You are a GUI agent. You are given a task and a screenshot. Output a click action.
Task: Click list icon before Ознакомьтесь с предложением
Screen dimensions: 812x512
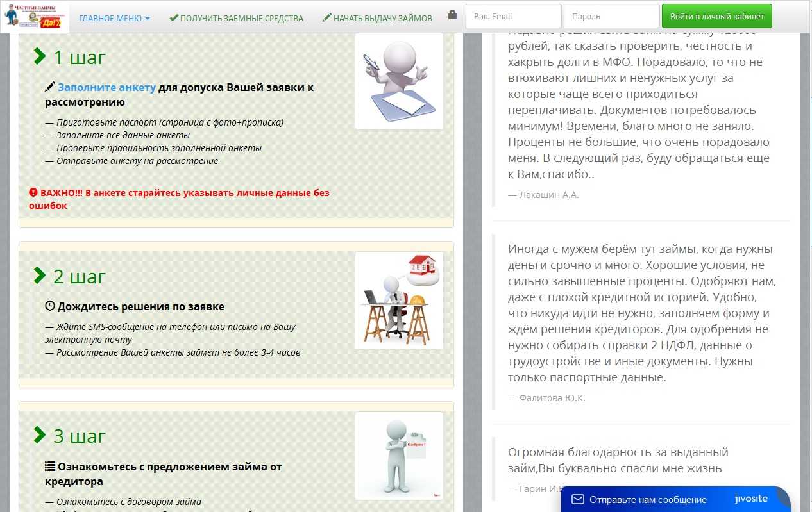click(50, 467)
